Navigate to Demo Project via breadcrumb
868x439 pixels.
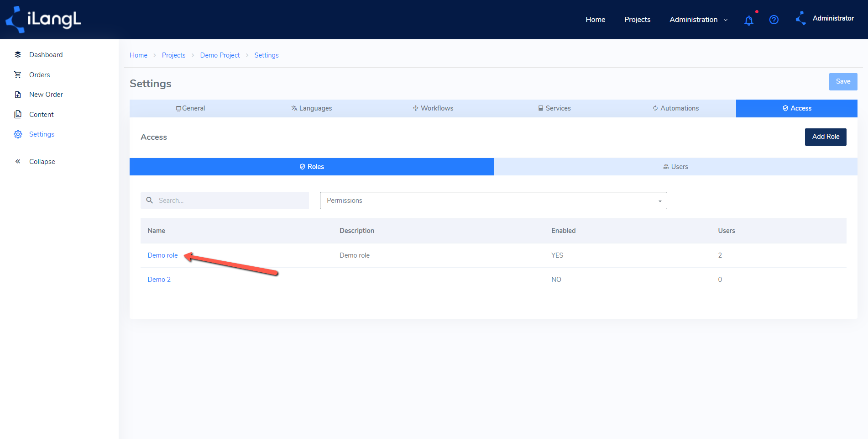click(x=220, y=55)
